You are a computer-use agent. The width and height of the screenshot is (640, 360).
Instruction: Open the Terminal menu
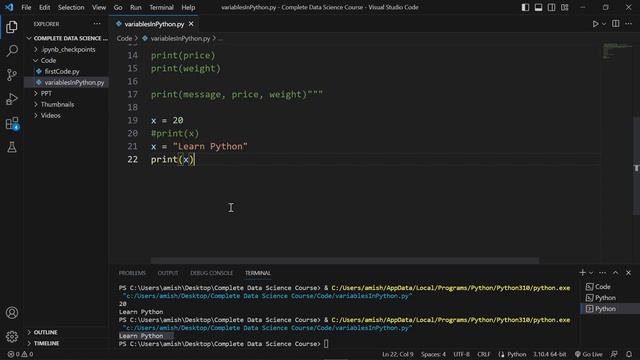pos(161,7)
